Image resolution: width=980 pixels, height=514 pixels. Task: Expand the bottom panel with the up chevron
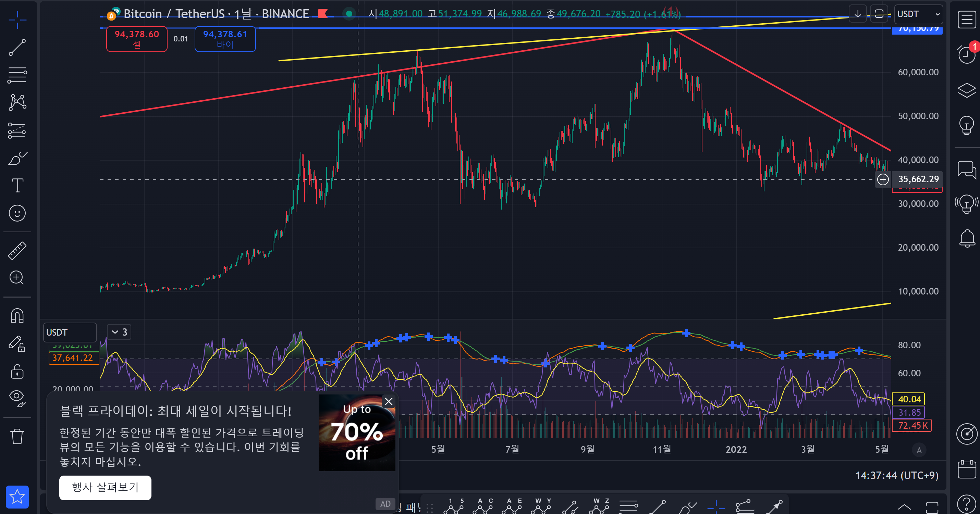point(904,507)
